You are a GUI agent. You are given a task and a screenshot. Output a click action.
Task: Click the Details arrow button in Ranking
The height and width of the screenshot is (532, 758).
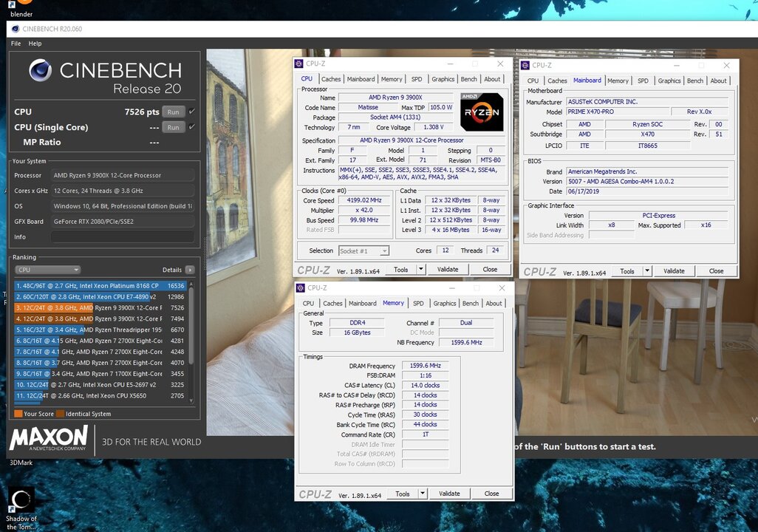tap(189, 270)
